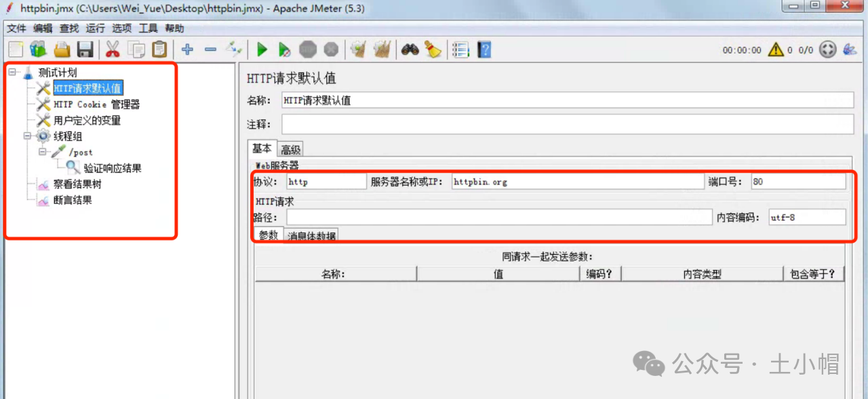Click the 名称: column header

[336, 274]
